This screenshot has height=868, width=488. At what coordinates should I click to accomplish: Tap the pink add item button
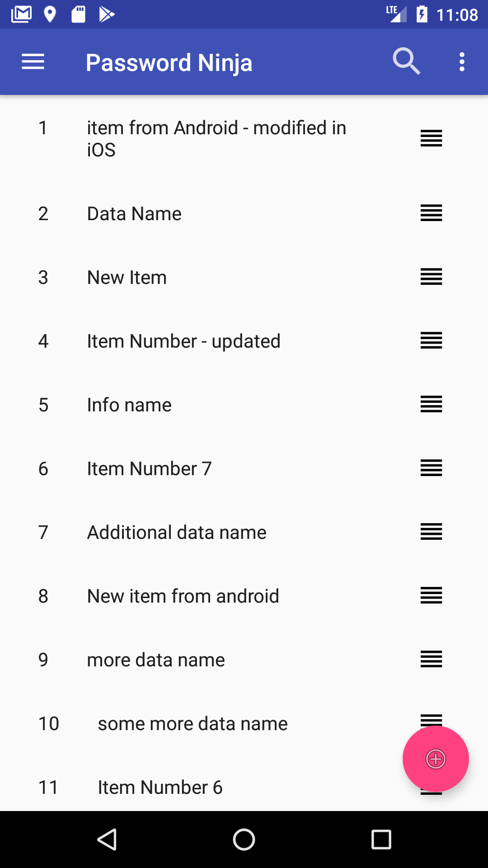click(x=436, y=759)
